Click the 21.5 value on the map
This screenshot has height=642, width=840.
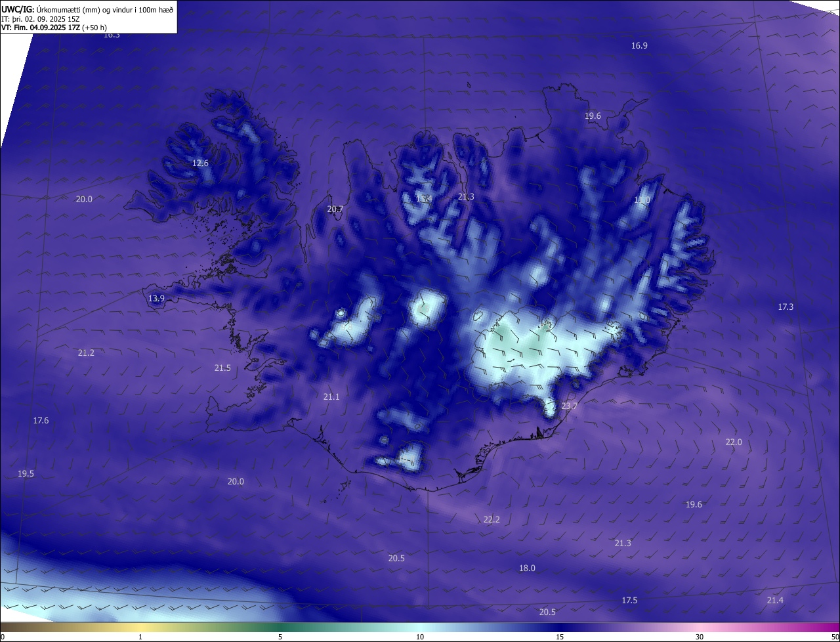222,368
